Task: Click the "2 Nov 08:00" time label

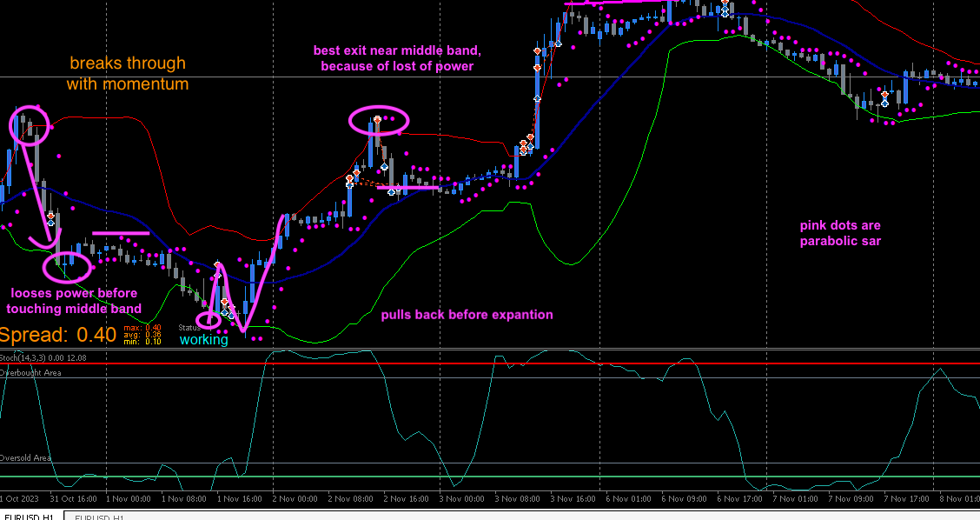Action: coord(351,499)
